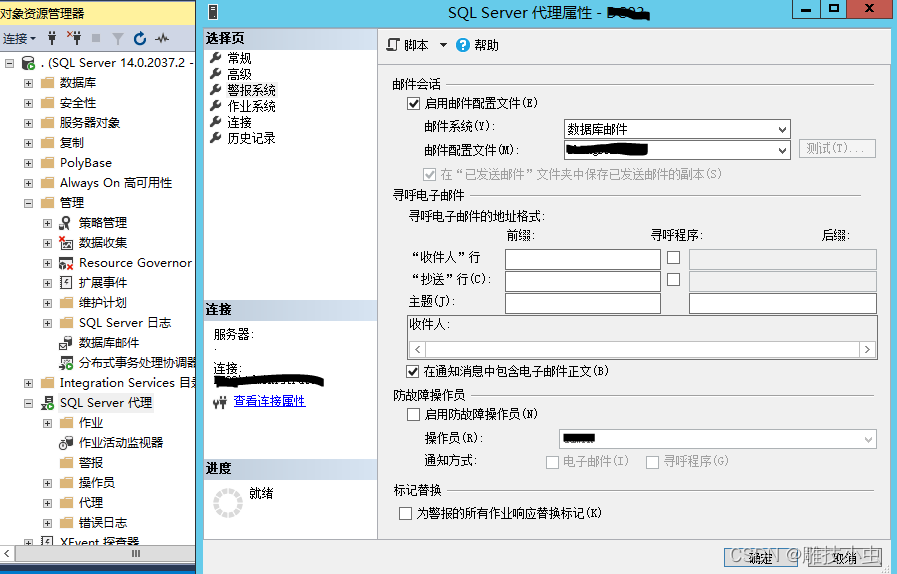The image size is (897, 574).
Task: Open the 常规 page
Action: point(239,58)
